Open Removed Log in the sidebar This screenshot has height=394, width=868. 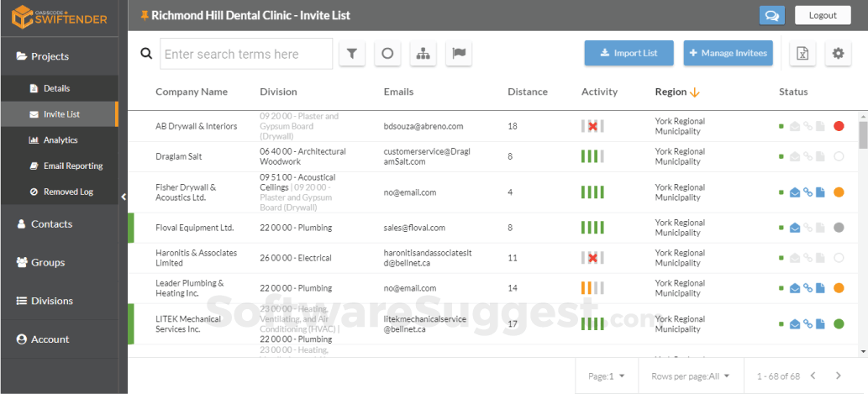click(59, 192)
